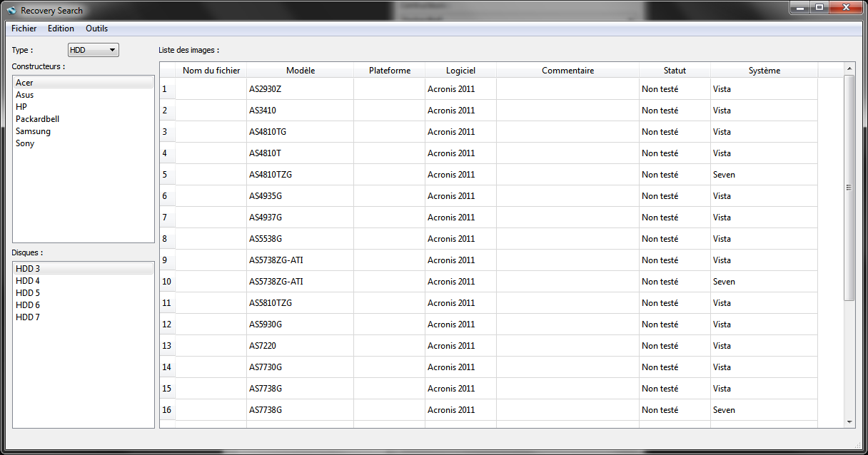Sort by the Modèle column header
This screenshot has height=455, width=868.
[x=300, y=71]
